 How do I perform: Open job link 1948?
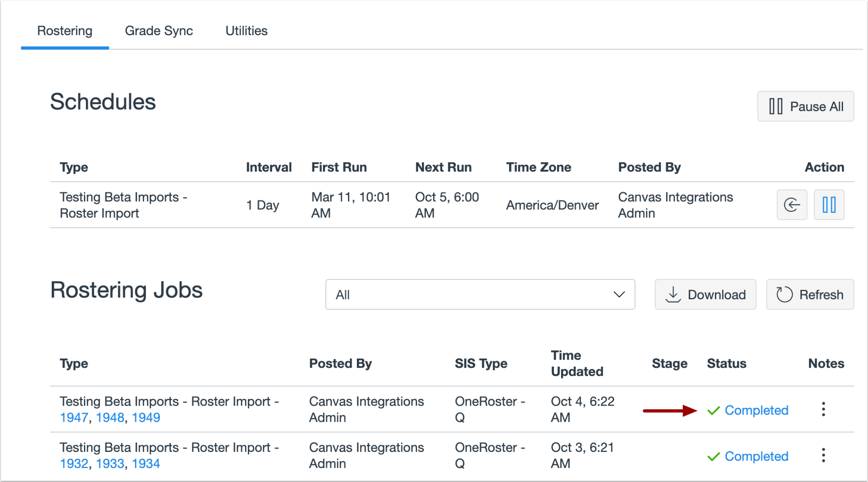pyautogui.click(x=110, y=418)
